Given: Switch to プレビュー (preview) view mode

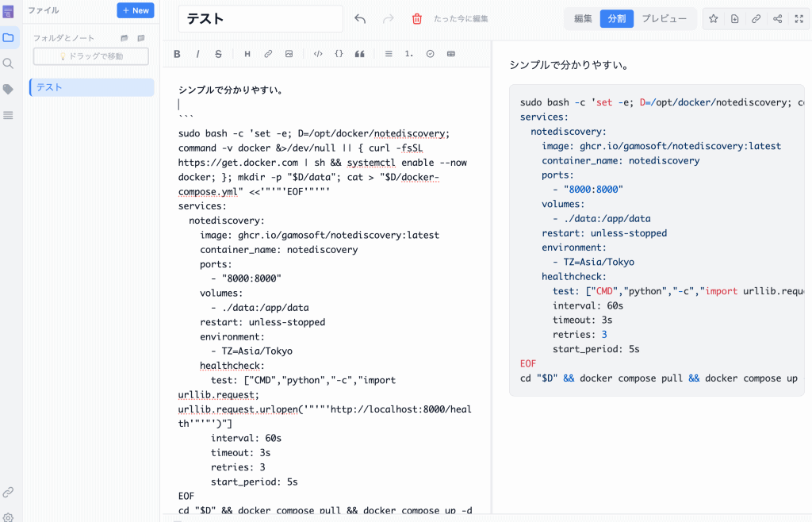Looking at the screenshot, I should [x=665, y=19].
